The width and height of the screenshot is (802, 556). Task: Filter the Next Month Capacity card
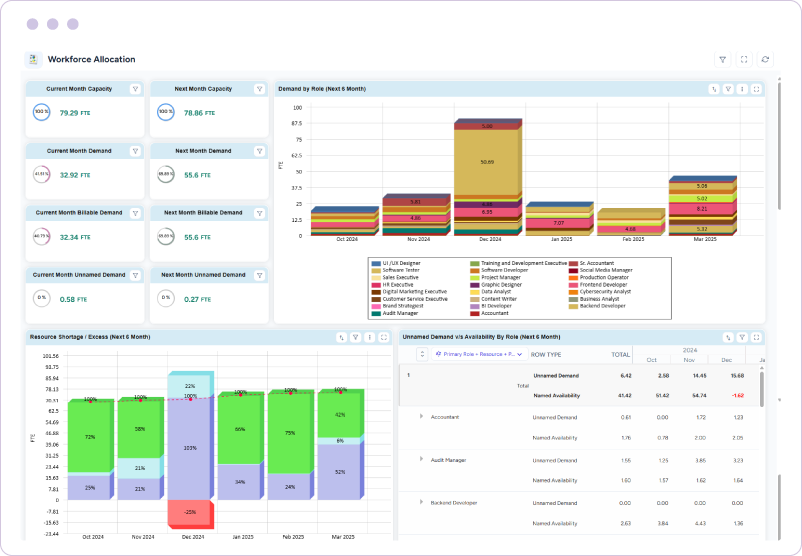(x=259, y=89)
